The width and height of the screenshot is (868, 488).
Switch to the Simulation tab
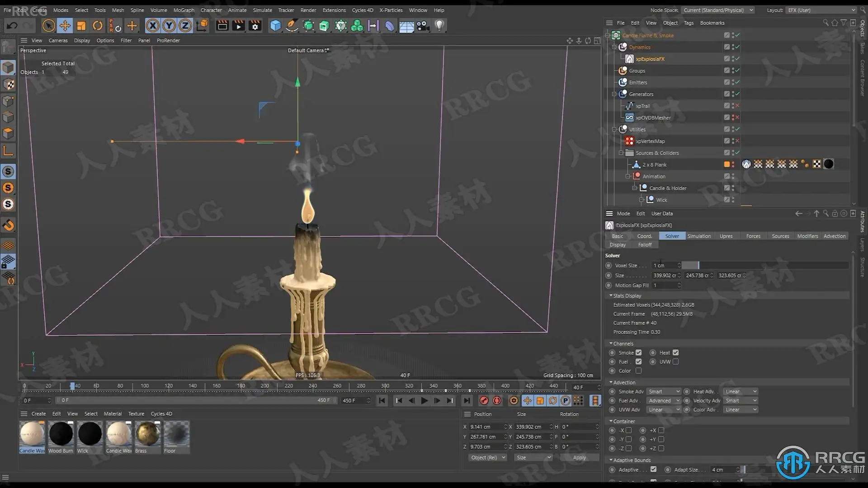[x=698, y=236]
